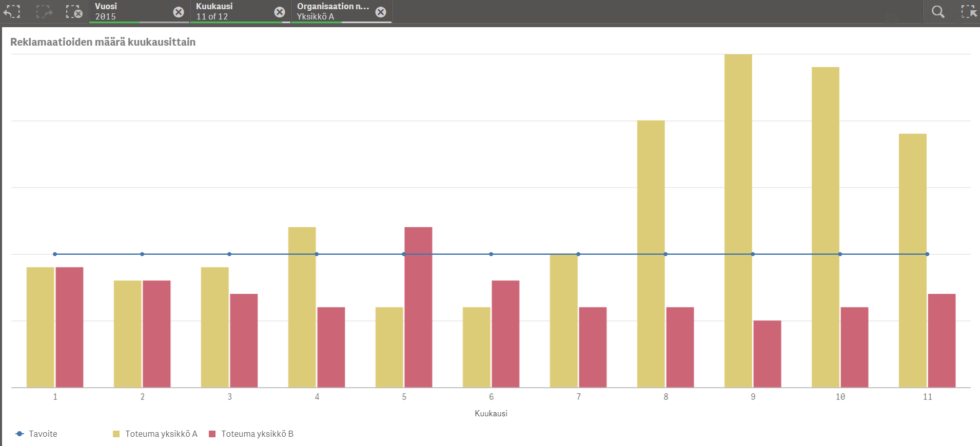Screen dimensions: 980x446
Task: Click the red bar for month 1
Action: pyautogui.click(x=69, y=327)
